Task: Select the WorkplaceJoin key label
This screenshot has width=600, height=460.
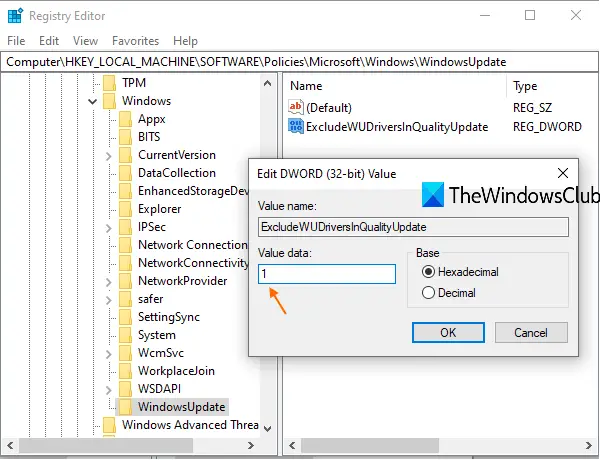Action: [176, 371]
